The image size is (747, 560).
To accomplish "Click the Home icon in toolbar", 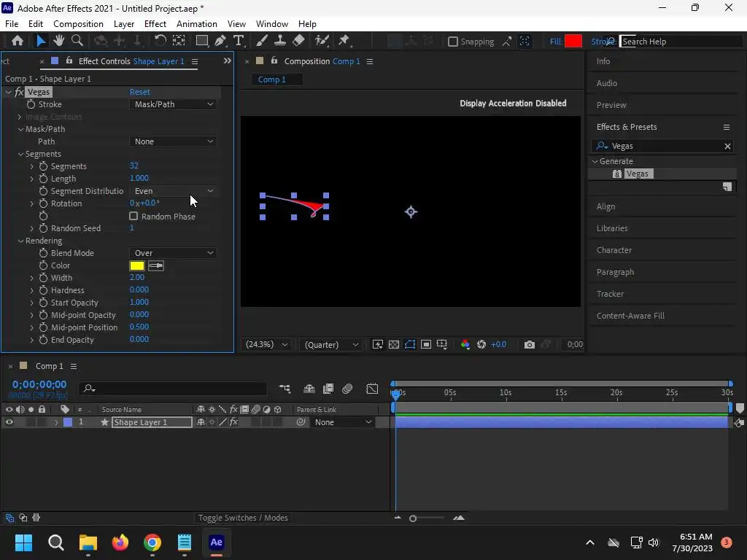I will point(18,41).
